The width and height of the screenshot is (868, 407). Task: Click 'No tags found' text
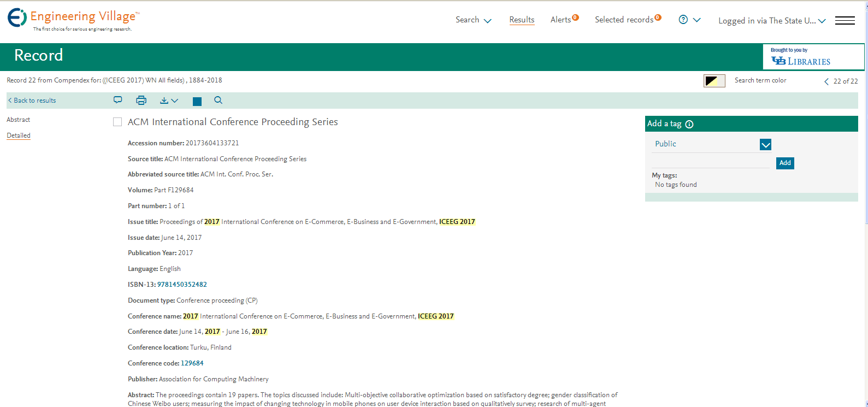click(676, 185)
